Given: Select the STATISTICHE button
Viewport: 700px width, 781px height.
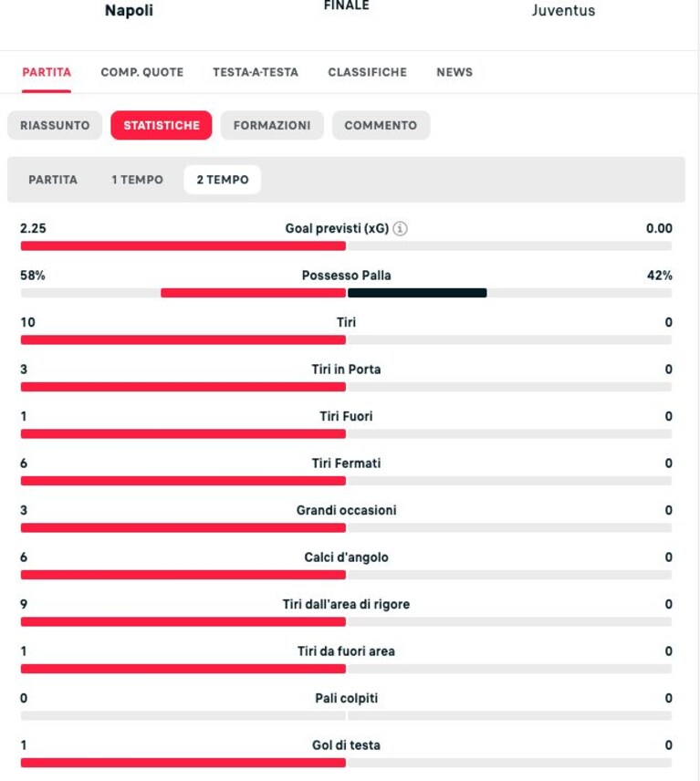Looking at the screenshot, I should click(x=162, y=125).
